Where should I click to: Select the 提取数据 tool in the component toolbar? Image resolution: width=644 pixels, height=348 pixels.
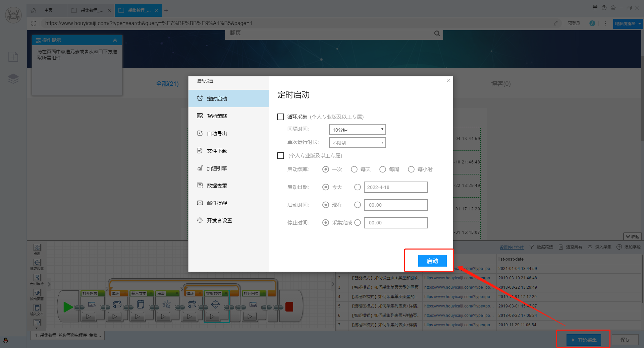[x=37, y=265]
